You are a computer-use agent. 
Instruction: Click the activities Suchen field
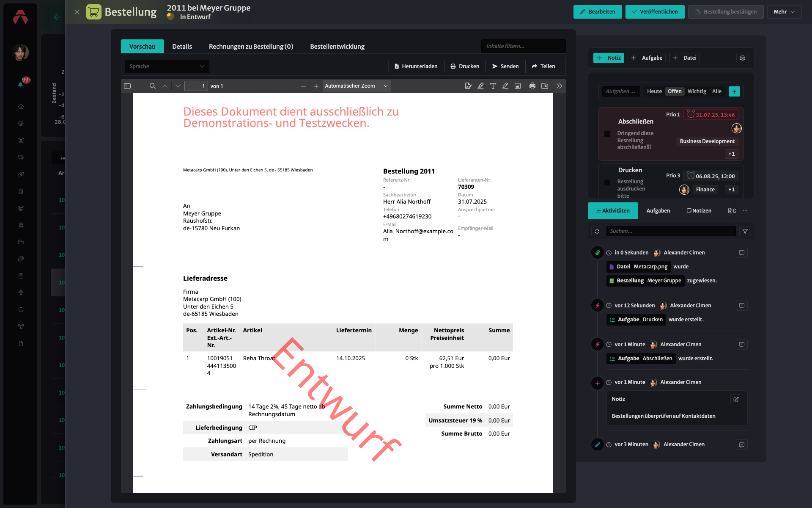pos(671,231)
